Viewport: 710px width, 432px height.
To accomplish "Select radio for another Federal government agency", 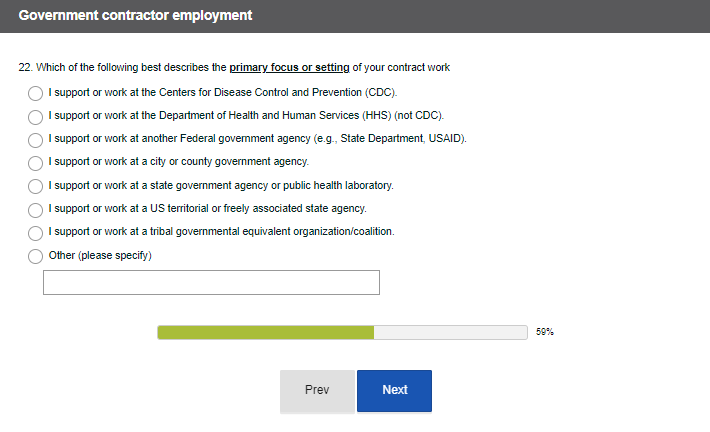I will point(36,140).
